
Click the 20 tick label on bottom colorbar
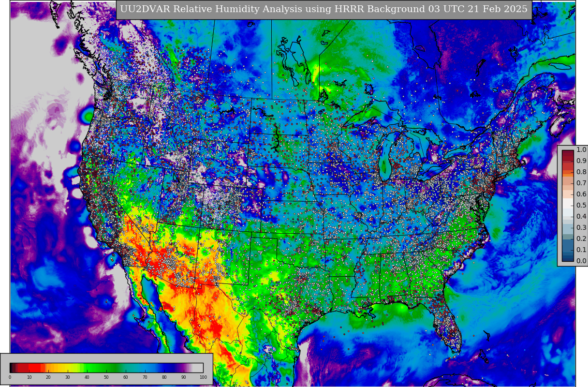(48, 377)
